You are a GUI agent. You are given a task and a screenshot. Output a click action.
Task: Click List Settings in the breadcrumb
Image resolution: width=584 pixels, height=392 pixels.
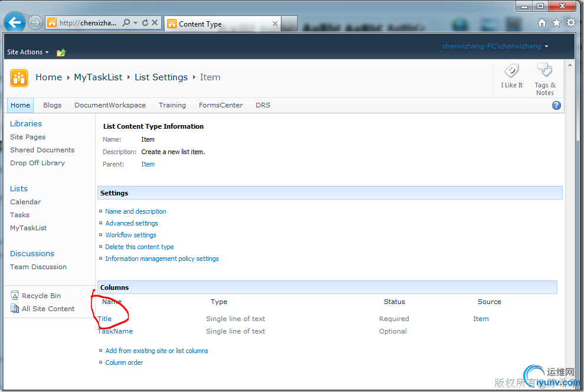pos(161,77)
